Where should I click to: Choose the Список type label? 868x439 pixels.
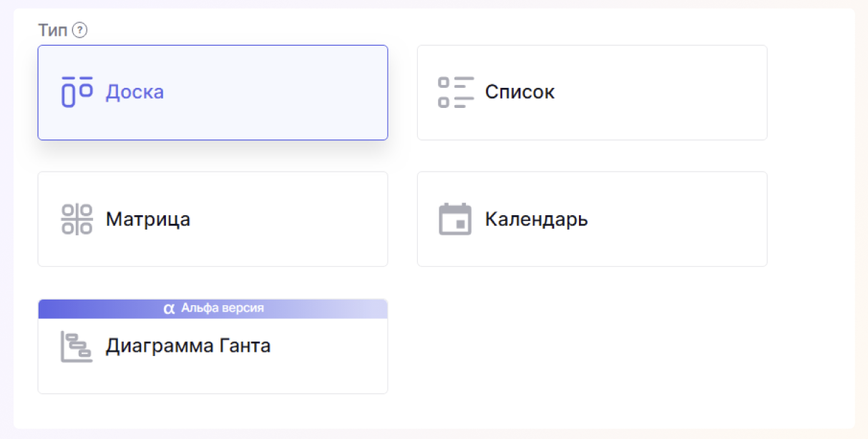click(x=520, y=92)
